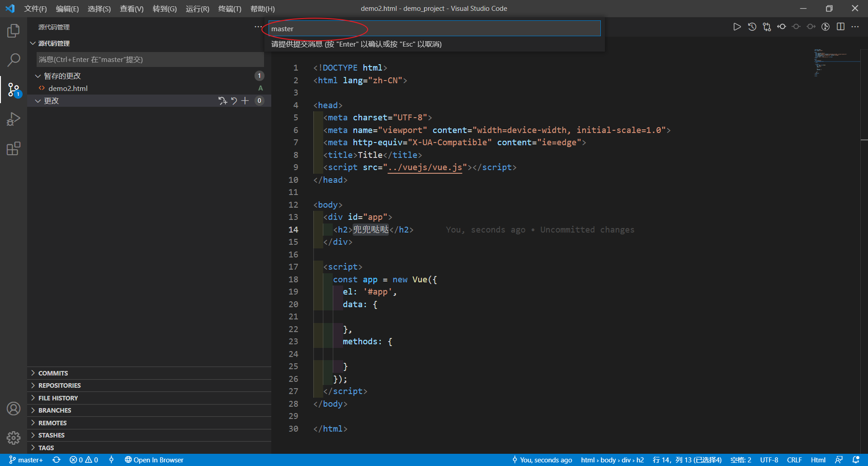This screenshot has width=868, height=466.
Task: Expand the COMMITS section
Action: (x=149, y=373)
